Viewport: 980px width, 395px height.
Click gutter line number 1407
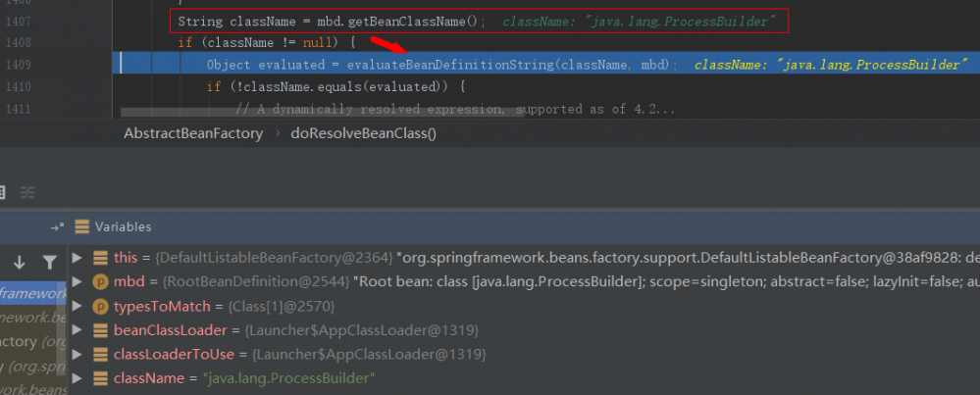[17, 22]
